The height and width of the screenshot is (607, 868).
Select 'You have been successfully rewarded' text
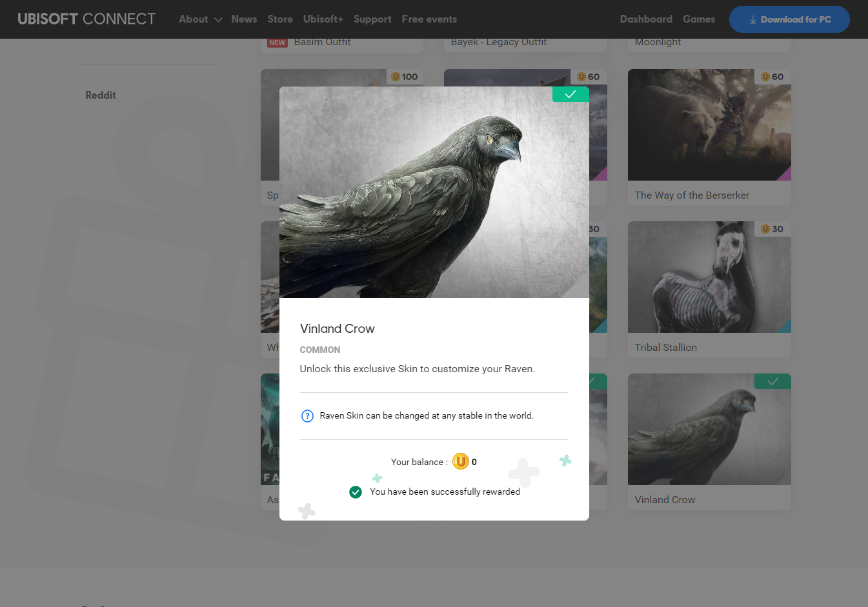[x=445, y=492]
